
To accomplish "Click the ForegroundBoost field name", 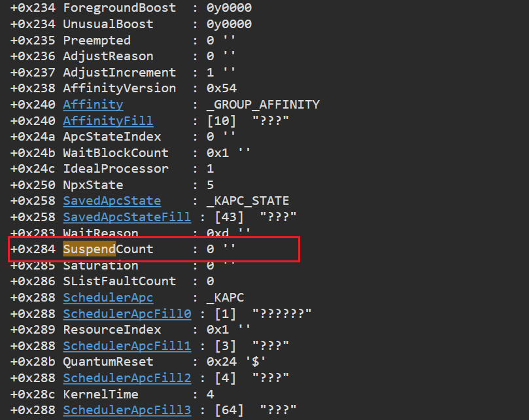I will (x=120, y=8).
